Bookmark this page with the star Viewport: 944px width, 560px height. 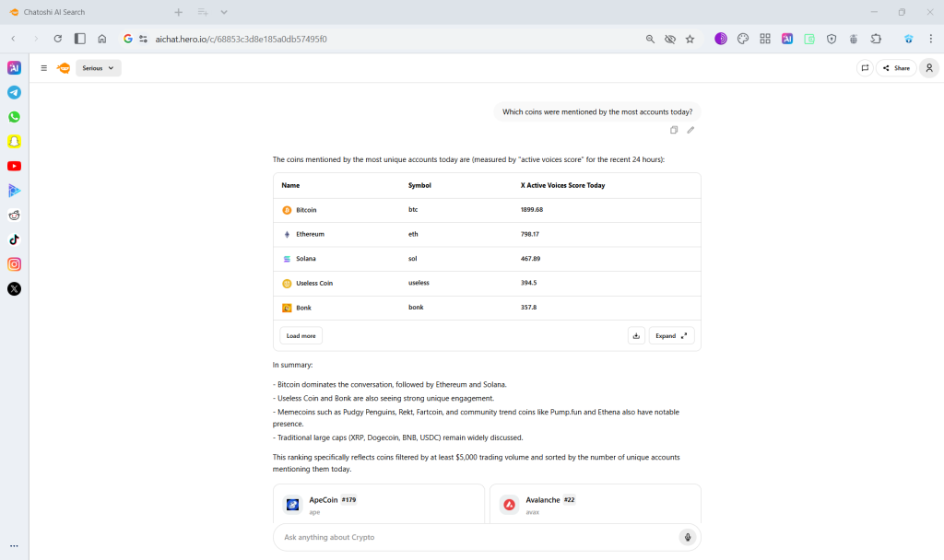click(690, 39)
